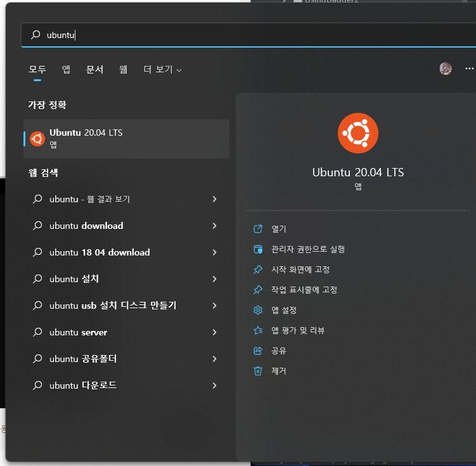Select "ubuntu download" web suggestion

[x=126, y=226]
